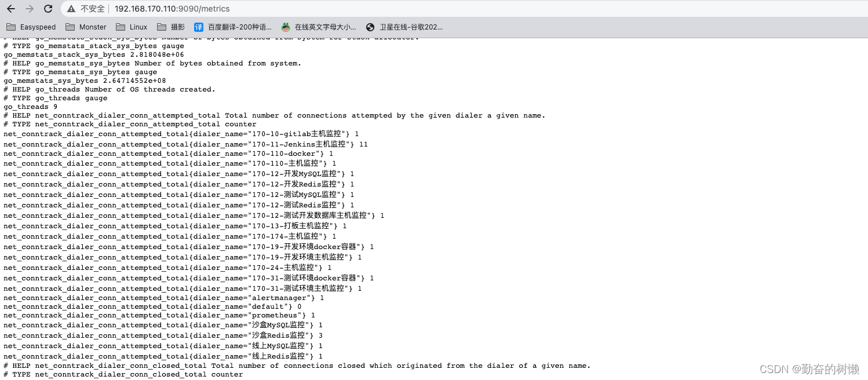Screen dimensions: 868x380
Task: Open the Linux bookmark folder
Action: (x=132, y=27)
